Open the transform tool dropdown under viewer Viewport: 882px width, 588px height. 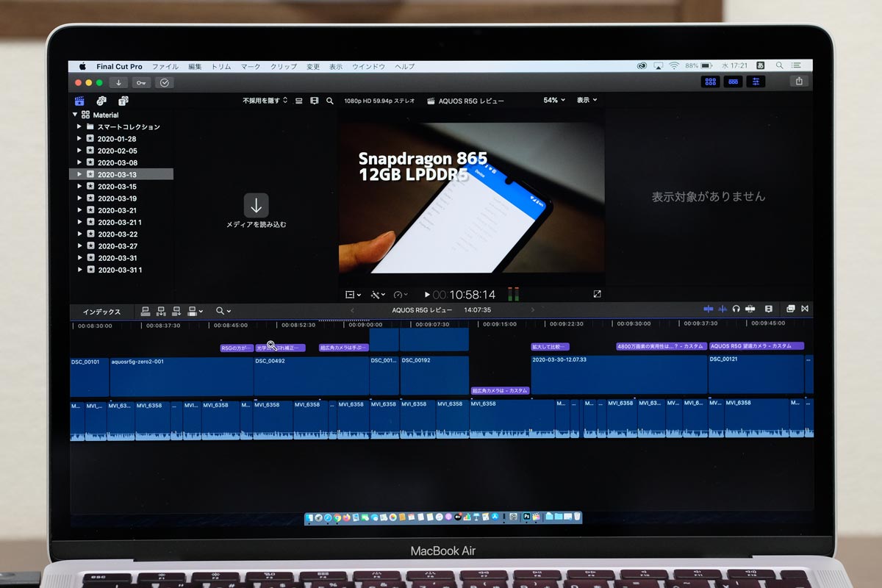[353, 295]
